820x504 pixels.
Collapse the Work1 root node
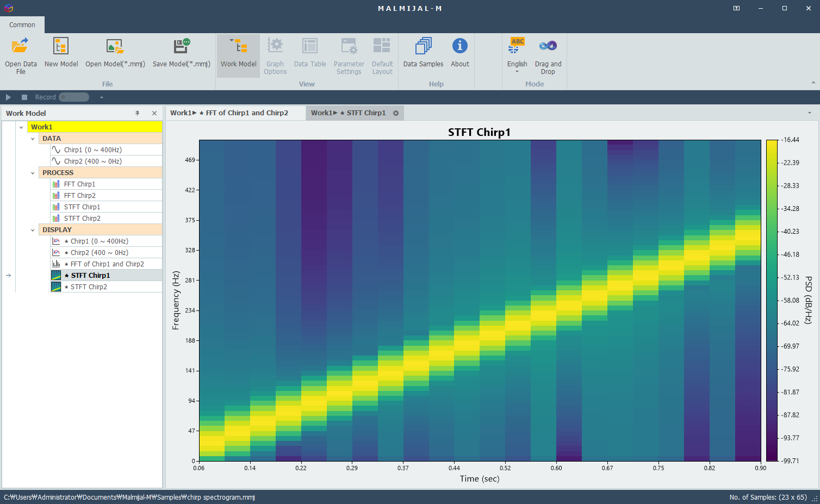pos(21,127)
